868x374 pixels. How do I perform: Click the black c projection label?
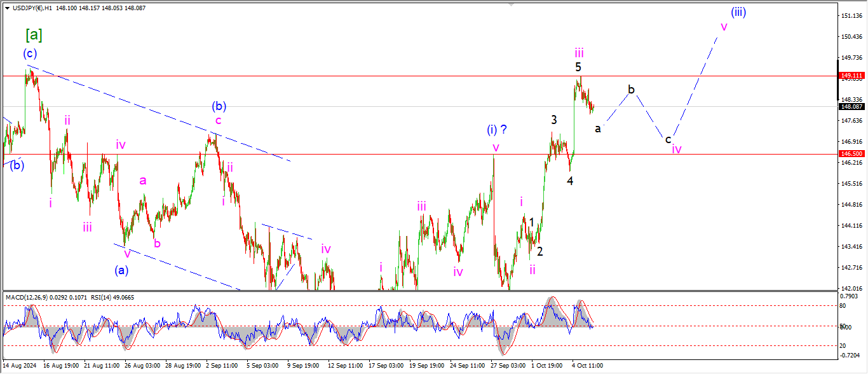click(x=667, y=139)
